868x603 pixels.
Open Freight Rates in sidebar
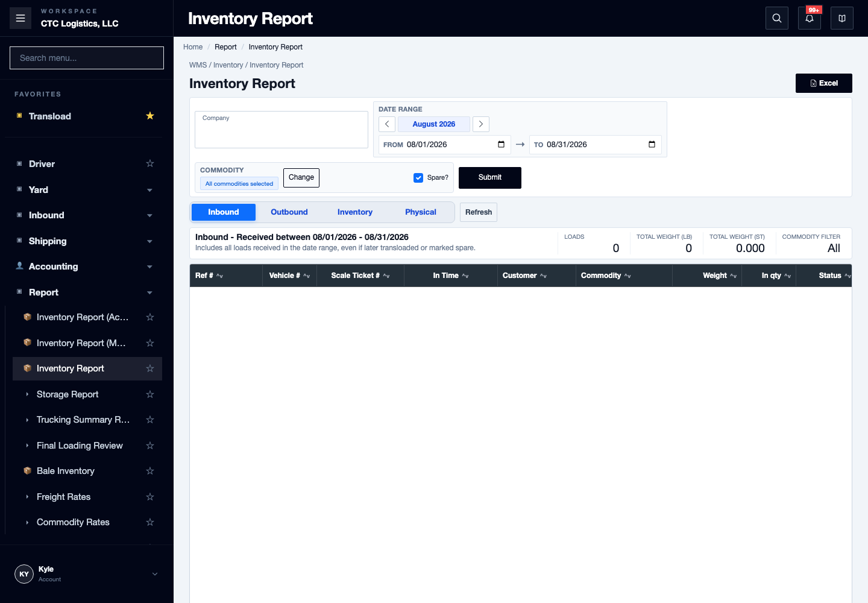pyautogui.click(x=63, y=497)
